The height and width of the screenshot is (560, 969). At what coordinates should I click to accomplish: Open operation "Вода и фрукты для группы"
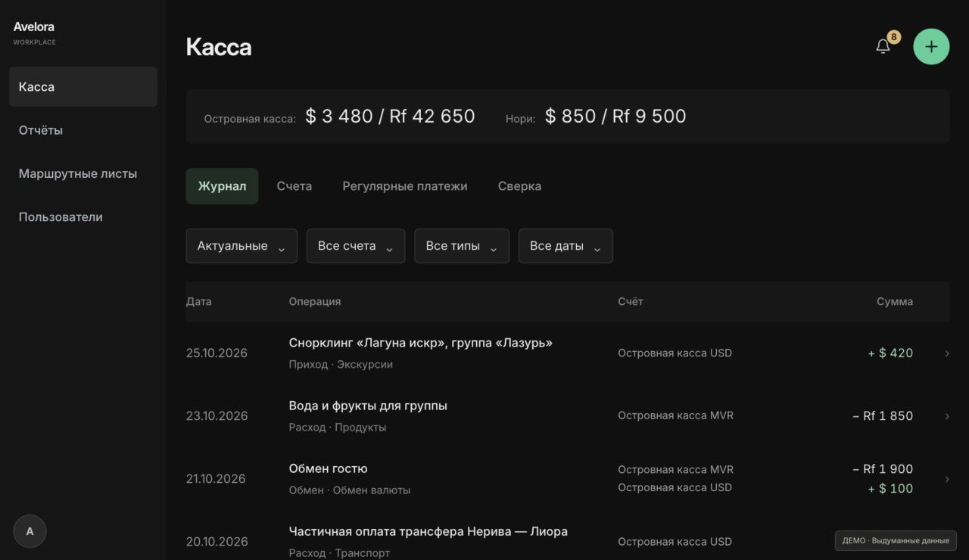[368, 406]
